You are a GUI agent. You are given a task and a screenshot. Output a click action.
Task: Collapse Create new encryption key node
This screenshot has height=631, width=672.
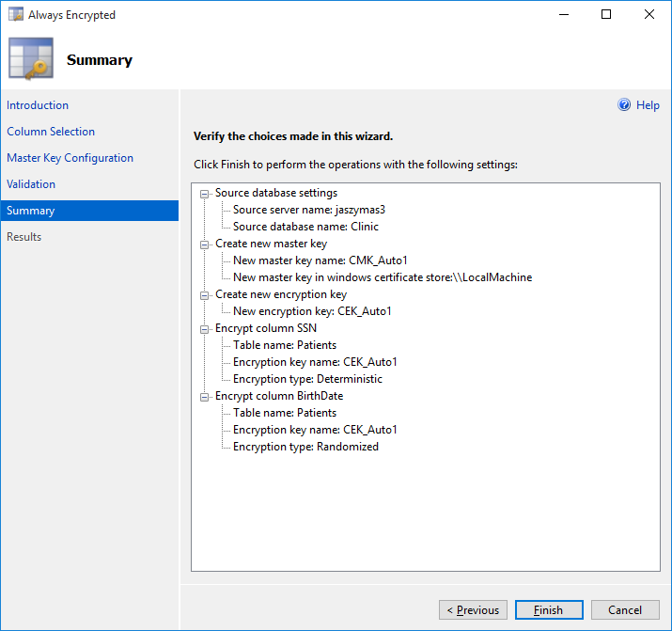205,295
